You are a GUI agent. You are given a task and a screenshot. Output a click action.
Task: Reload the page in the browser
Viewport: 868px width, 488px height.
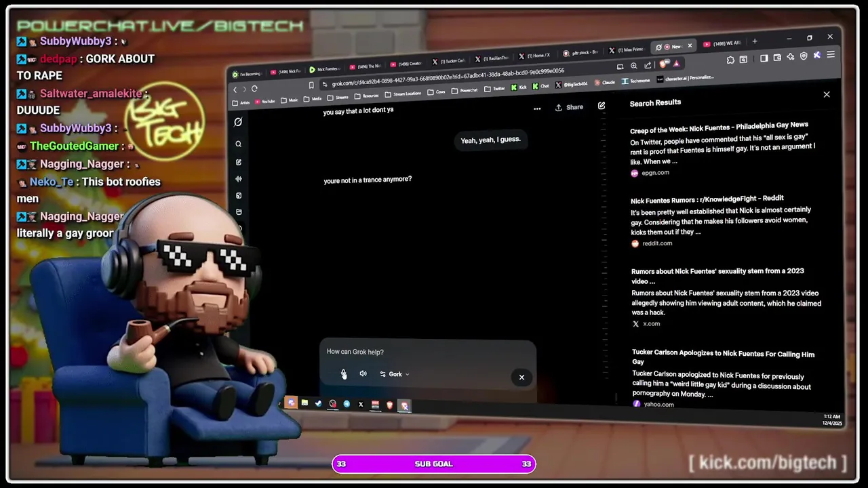pyautogui.click(x=254, y=89)
